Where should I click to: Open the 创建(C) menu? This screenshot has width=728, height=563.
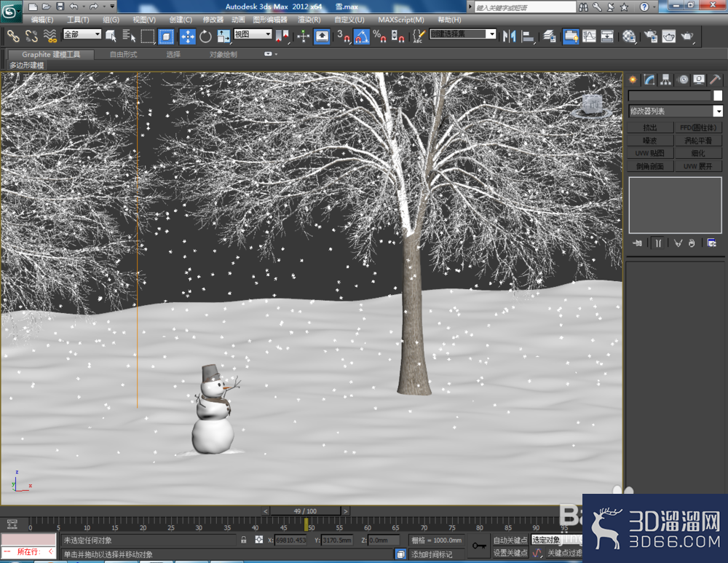pyautogui.click(x=181, y=20)
